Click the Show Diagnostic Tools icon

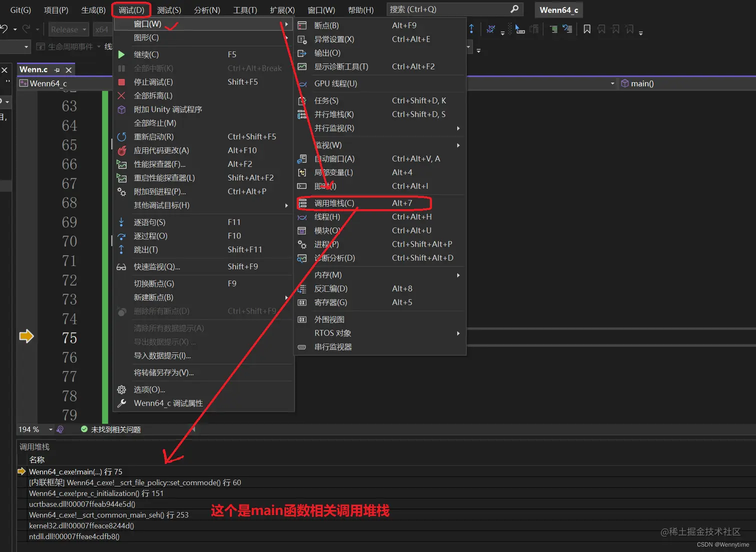pyautogui.click(x=302, y=66)
